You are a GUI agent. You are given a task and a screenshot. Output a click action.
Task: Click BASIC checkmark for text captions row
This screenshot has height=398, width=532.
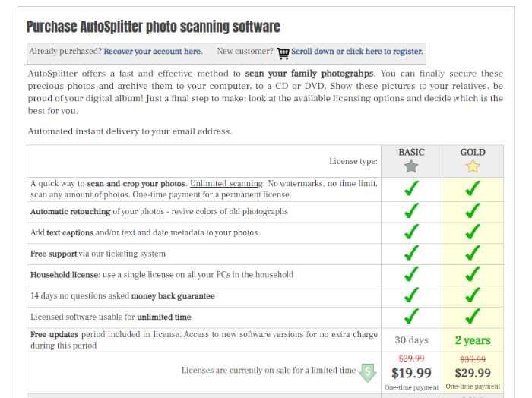(411, 232)
